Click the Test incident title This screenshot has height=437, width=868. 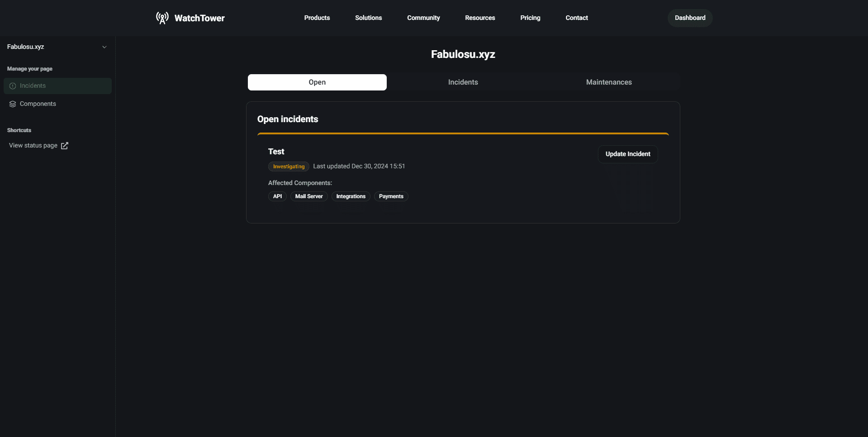276,152
